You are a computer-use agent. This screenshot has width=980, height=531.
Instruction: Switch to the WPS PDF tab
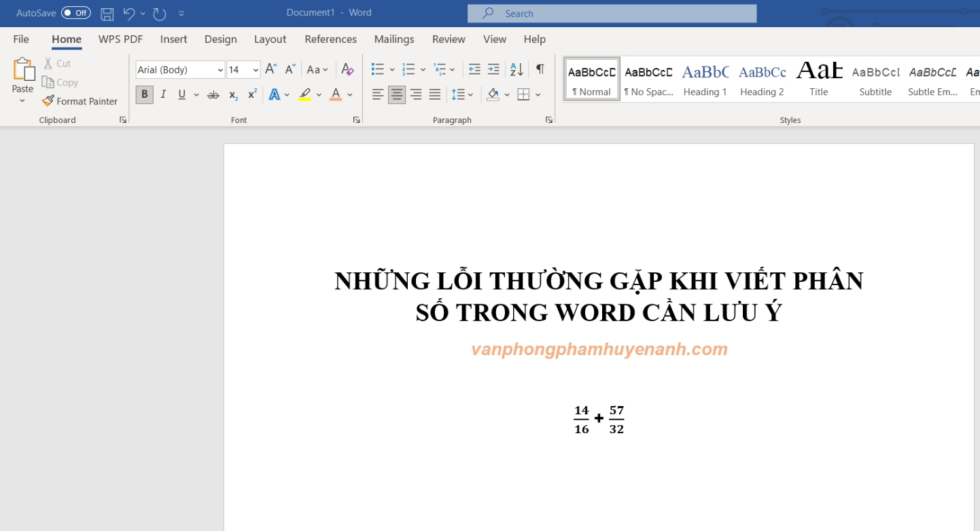120,39
